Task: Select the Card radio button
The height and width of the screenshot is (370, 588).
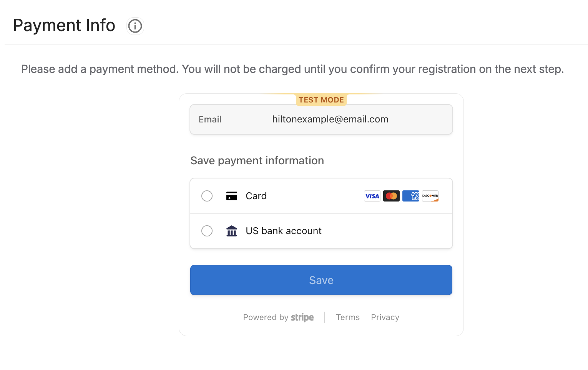Action: point(207,196)
